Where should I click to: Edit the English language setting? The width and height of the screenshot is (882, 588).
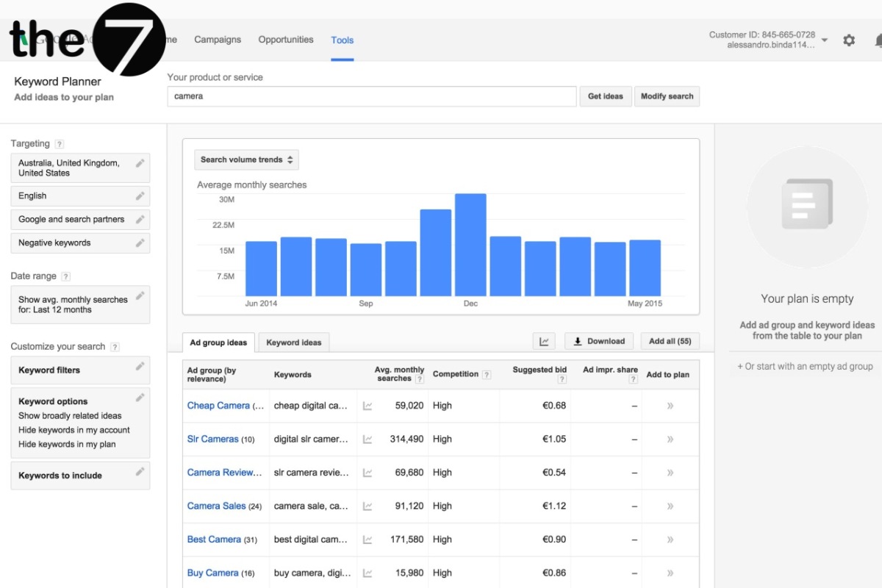140,196
